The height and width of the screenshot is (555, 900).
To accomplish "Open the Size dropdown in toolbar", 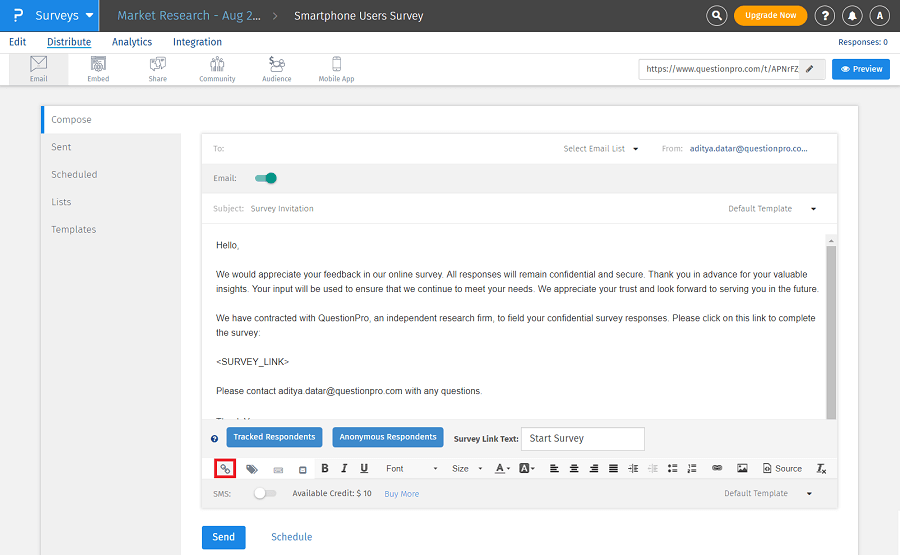I will [x=466, y=468].
